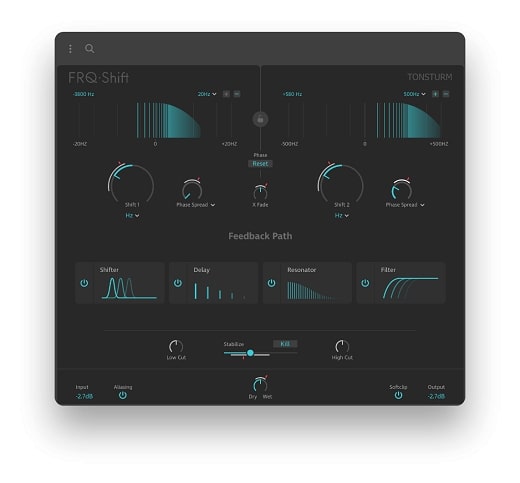This screenshot has width=520, height=483.
Task: Select the Shifter feedback module label
Action: click(109, 270)
